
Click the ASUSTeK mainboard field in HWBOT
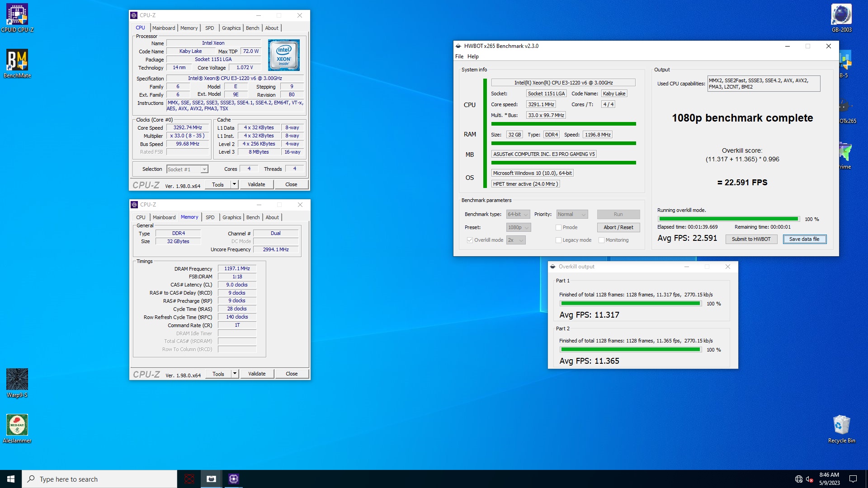[544, 154]
